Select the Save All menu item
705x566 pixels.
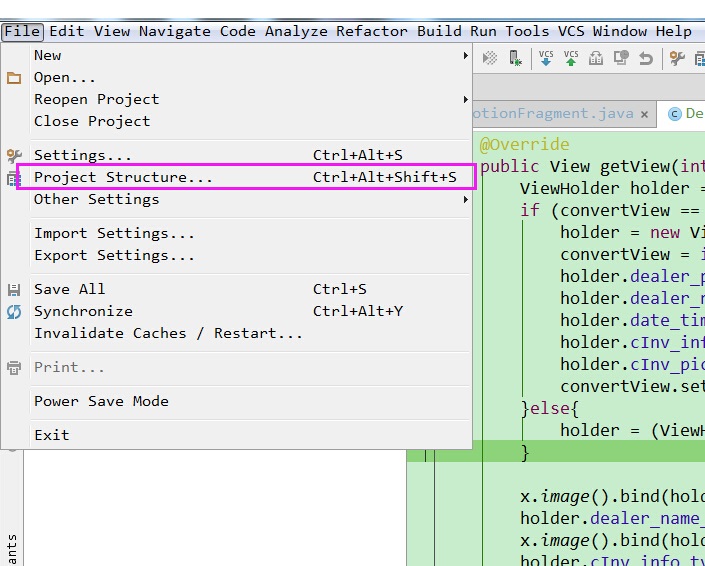[x=69, y=289]
